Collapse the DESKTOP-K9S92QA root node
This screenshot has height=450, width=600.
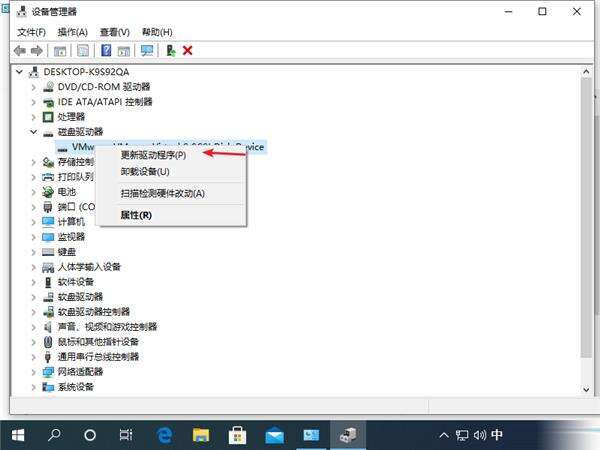coord(20,72)
